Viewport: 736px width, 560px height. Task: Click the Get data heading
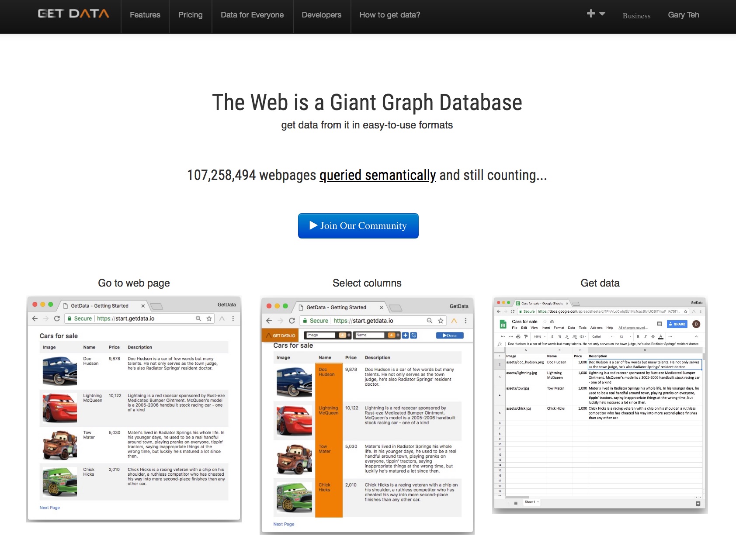tap(600, 283)
